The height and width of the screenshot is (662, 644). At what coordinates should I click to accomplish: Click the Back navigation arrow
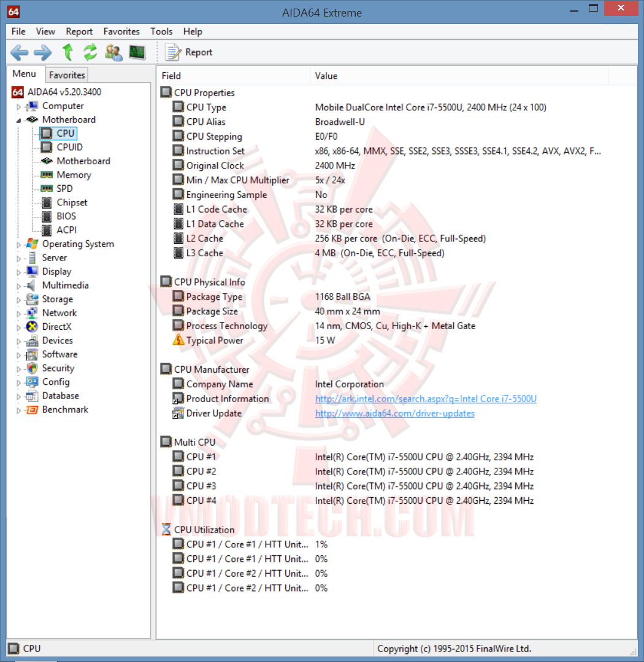[x=20, y=52]
